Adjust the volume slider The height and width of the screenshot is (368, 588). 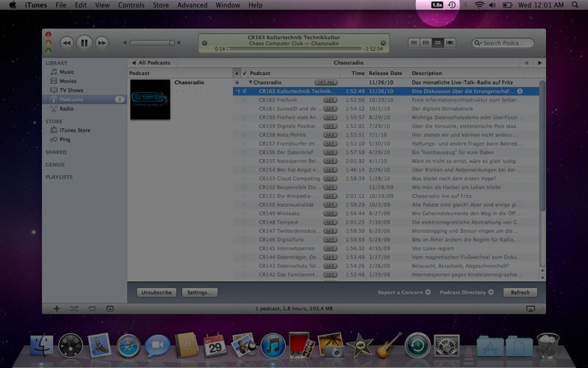pos(152,43)
